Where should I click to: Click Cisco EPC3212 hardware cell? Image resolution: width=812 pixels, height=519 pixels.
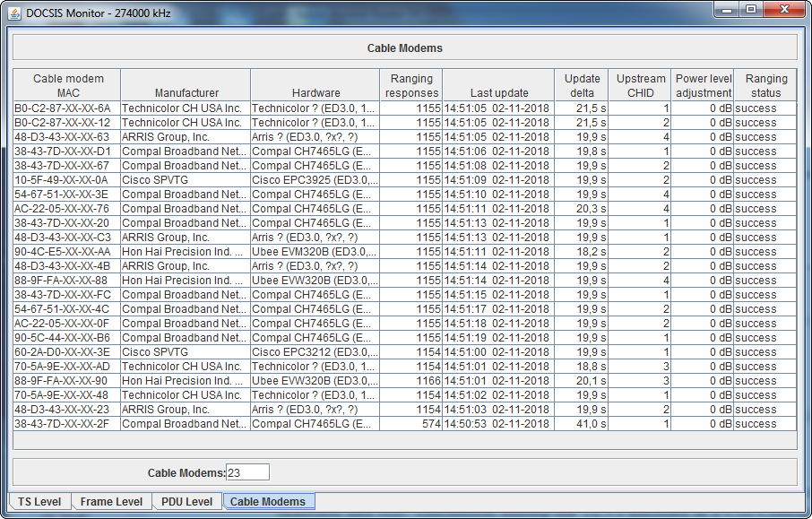pyautogui.click(x=315, y=352)
